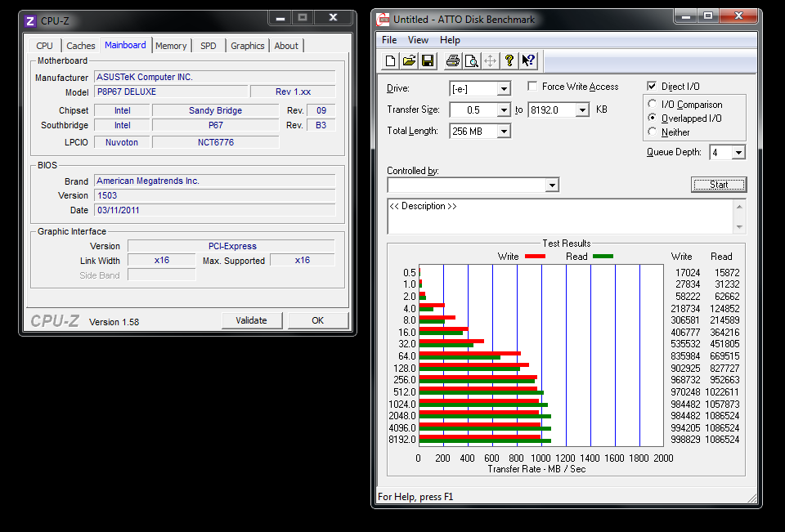Click the green Read legend swatch
The image size is (785, 532).
click(603, 257)
